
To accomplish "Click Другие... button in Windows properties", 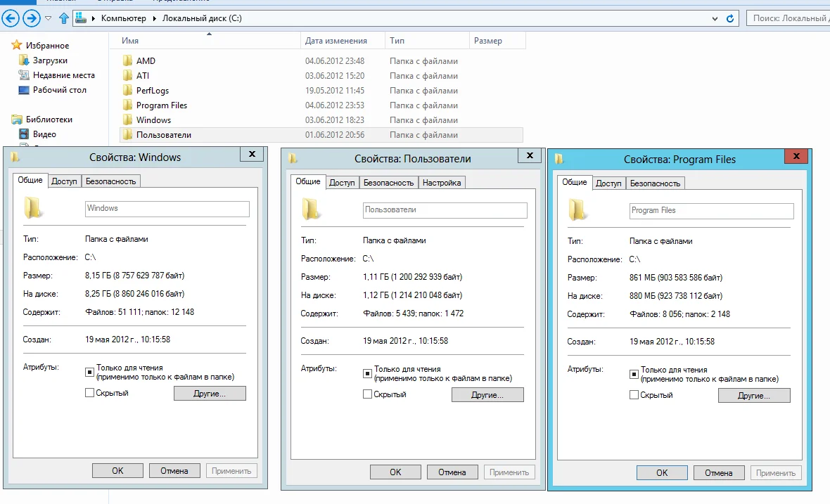I will pyautogui.click(x=210, y=394).
